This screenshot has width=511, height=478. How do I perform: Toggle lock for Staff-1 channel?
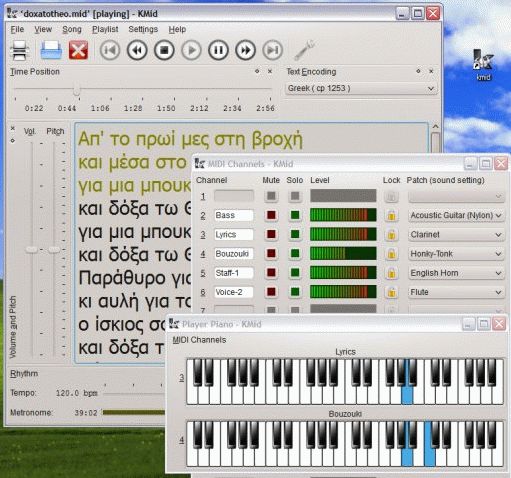coord(391,273)
